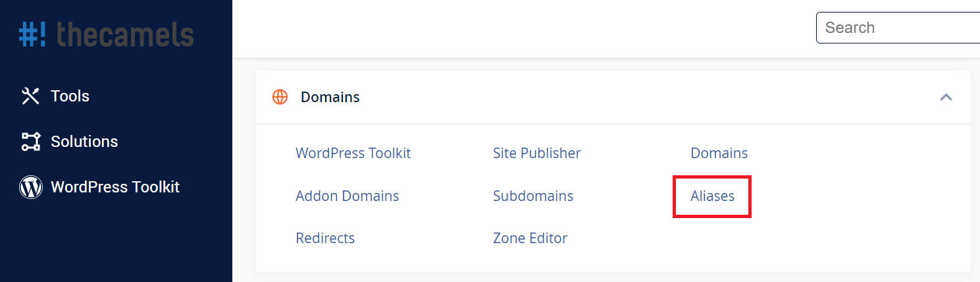The height and width of the screenshot is (282, 980).
Task: Click the WordPress logo icon in sidebar
Action: (31, 187)
